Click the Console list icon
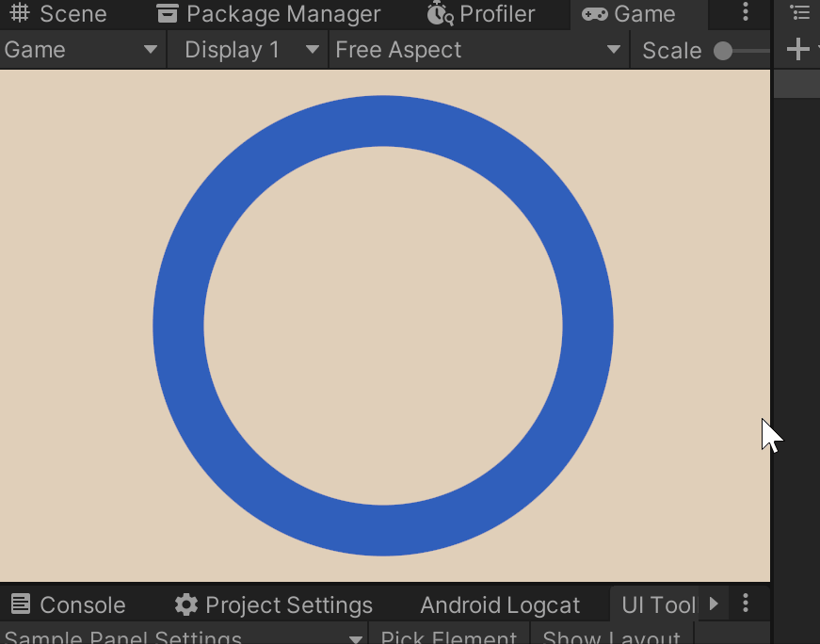This screenshot has height=644, width=820. 21,604
